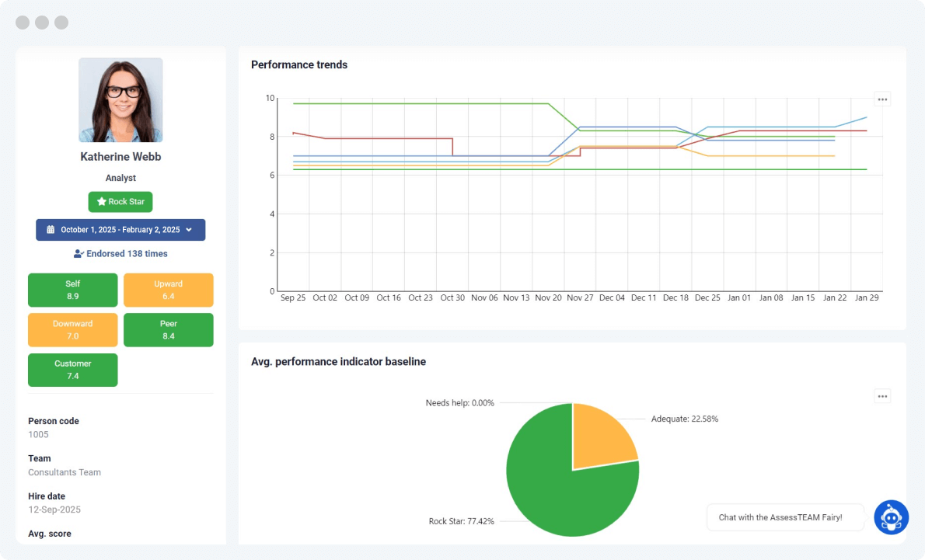Screen dimensions: 925x560
Task: Open Performance trends chart options ellipsis
Action: [x=882, y=99]
